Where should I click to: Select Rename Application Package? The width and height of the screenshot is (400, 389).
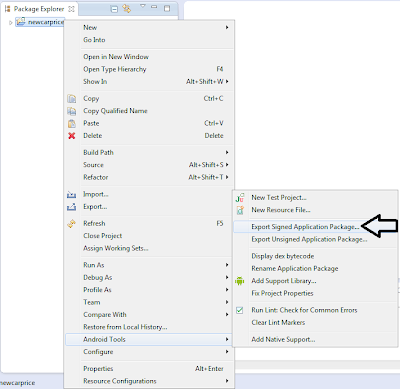click(x=315, y=268)
